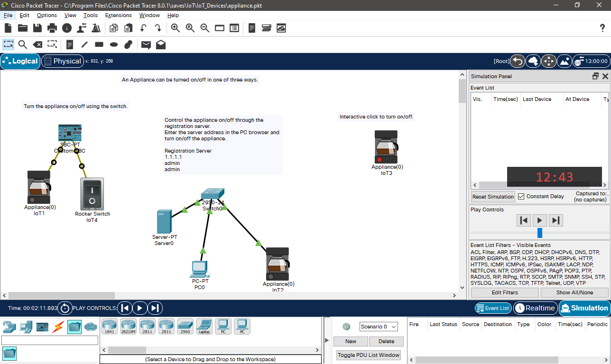Open the Connections lightning bolt category
Image resolution: width=611 pixels, height=364 pixels.
(x=58, y=327)
